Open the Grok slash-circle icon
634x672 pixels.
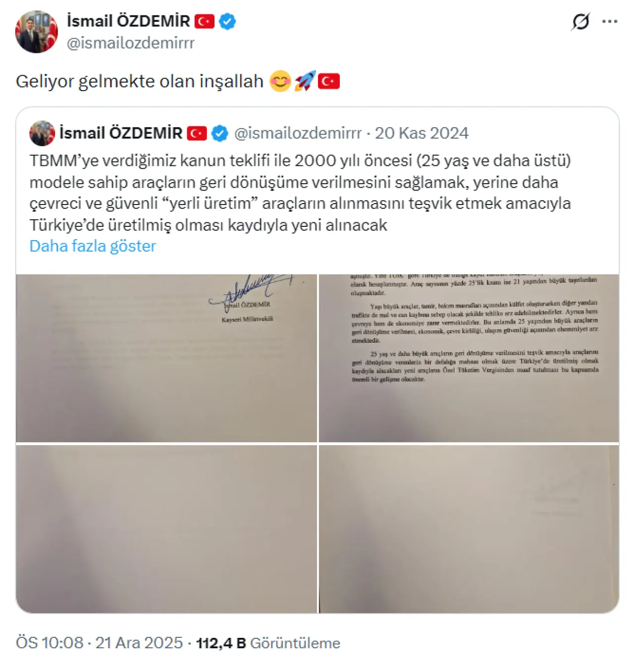pyautogui.click(x=580, y=21)
